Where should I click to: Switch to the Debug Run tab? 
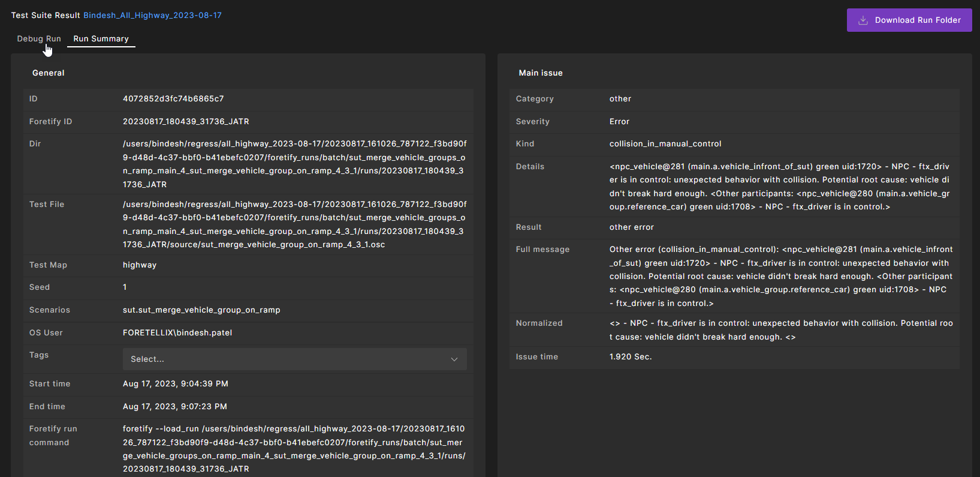[x=39, y=39]
